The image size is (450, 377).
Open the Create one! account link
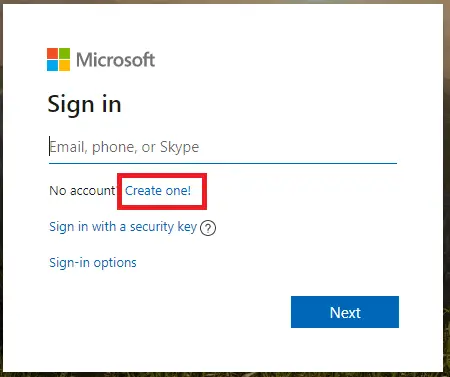click(x=158, y=191)
